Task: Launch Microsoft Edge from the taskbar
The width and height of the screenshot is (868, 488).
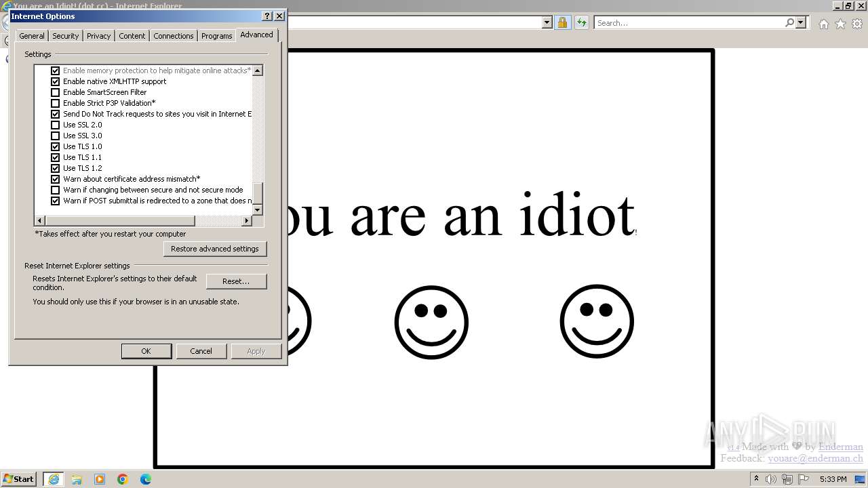Action: click(x=146, y=479)
